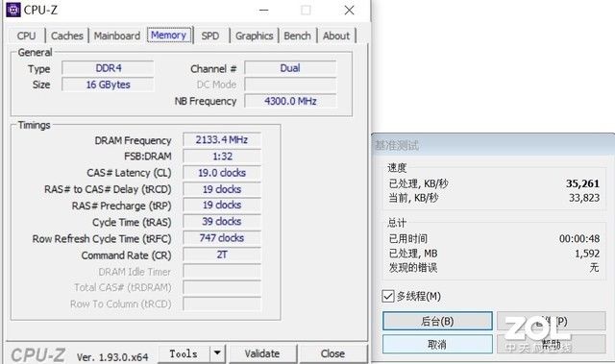
Task: Toggle the 多线程(M) checkbox
Action: [x=388, y=296]
